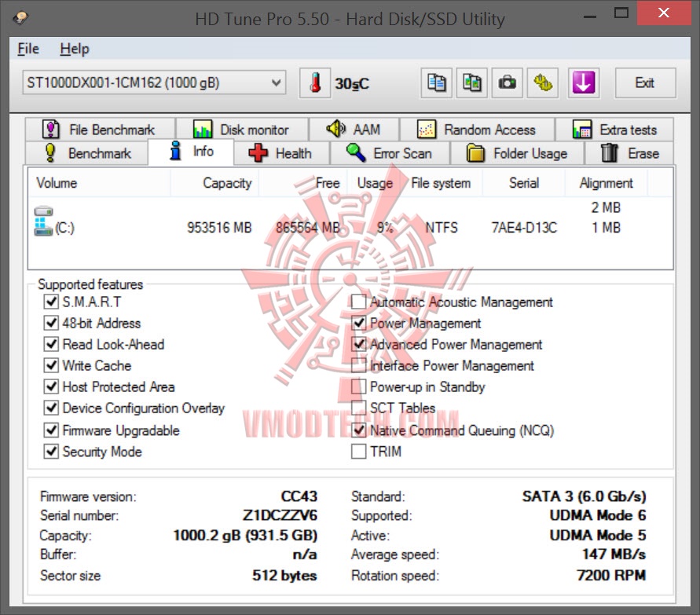This screenshot has height=615, width=700.
Task: Click the camera save screenshot icon
Action: 508,83
